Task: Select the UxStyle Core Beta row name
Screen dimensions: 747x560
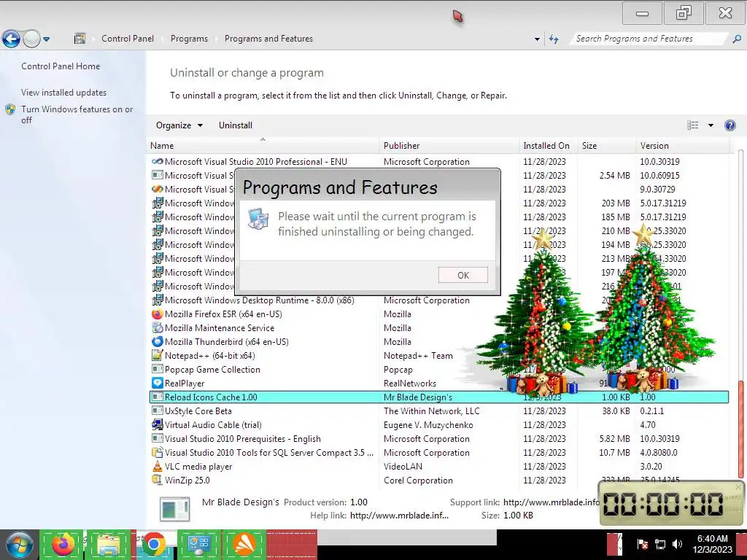Action: tap(198, 411)
